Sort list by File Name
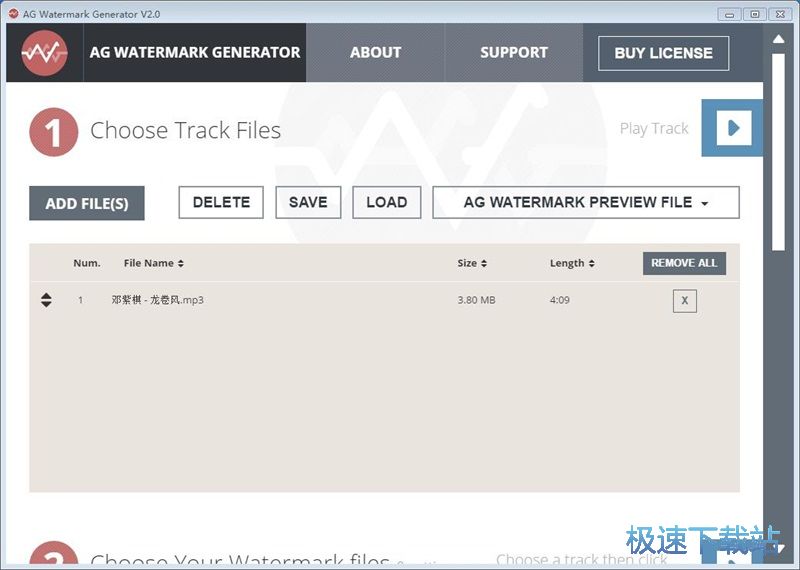 [x=154, y=263]
